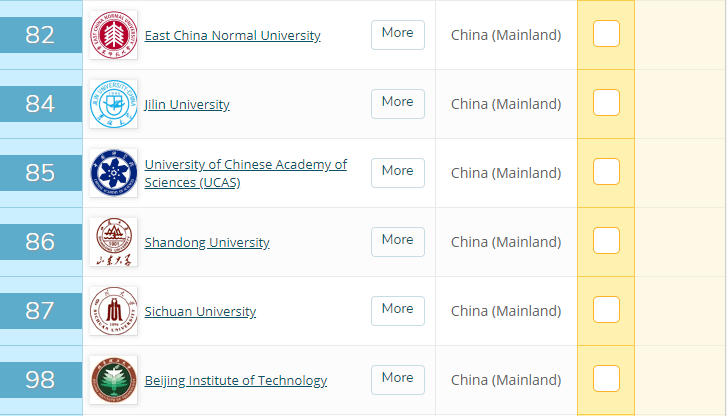
Task: Click the Shandong University logo
Action: click(113, 242)
